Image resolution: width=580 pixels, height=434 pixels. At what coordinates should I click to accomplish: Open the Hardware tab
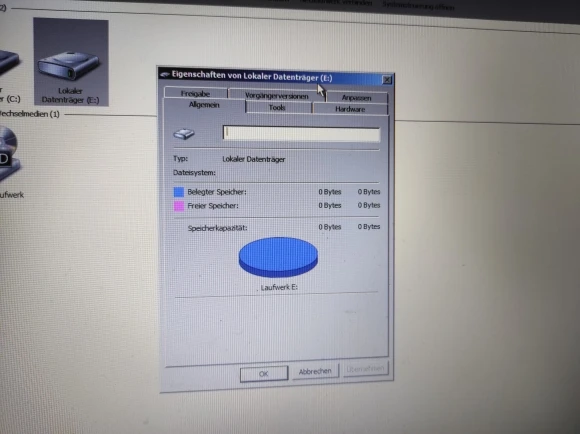click(x=350, y=109)
